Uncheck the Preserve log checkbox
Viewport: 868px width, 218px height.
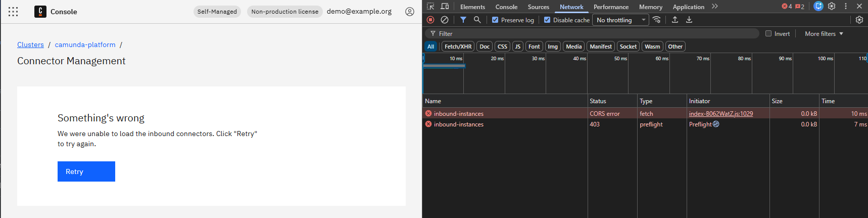[x=495, y=20]
